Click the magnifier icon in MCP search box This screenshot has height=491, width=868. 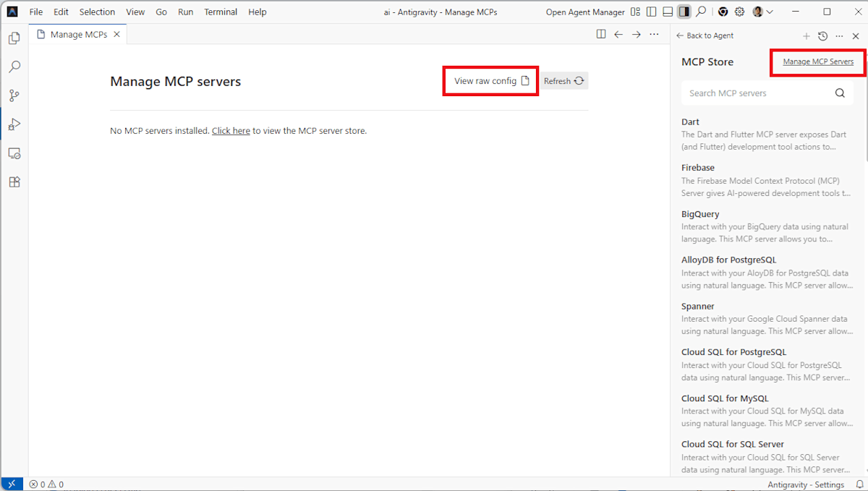point(840,93)
